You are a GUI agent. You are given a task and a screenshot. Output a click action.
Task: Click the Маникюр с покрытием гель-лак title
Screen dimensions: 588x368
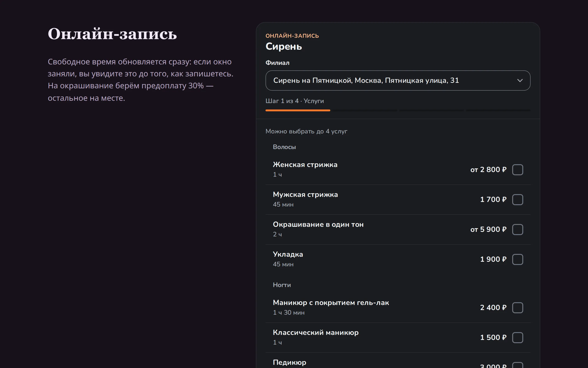331,303
